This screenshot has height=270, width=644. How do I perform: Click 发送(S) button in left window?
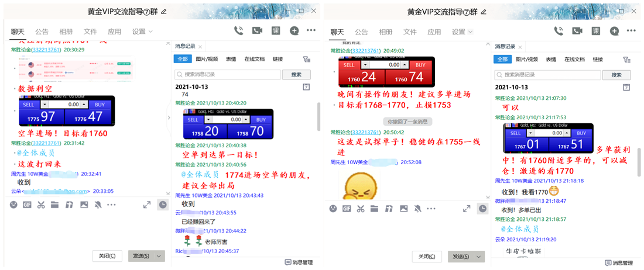pos(141,256)
